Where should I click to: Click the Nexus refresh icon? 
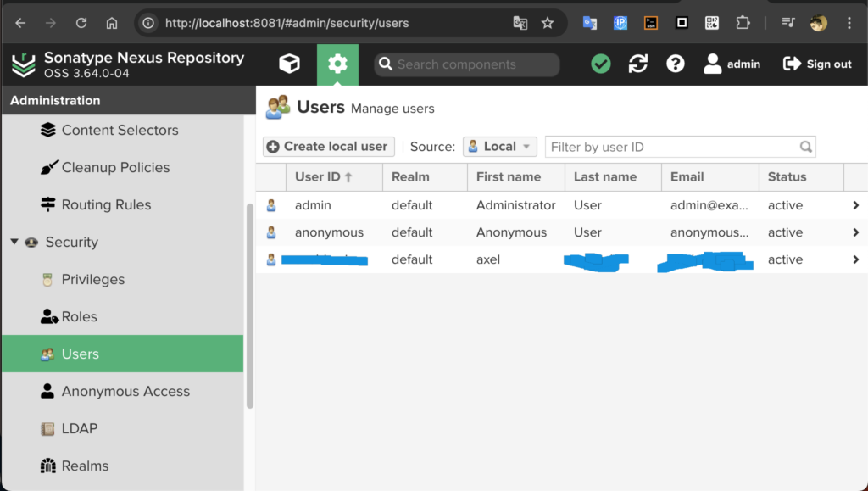638,64
